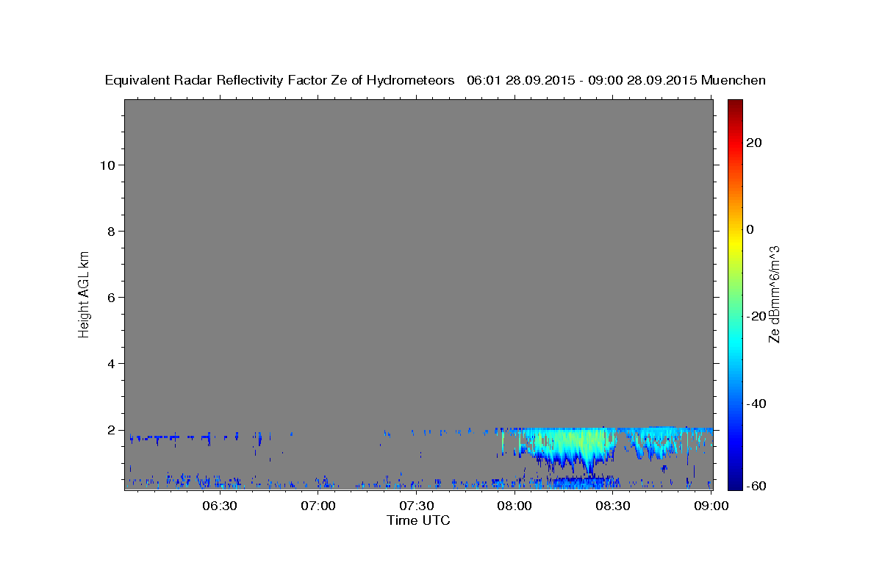
Task: Click the 08:30 time tick label
Action: 614,506
